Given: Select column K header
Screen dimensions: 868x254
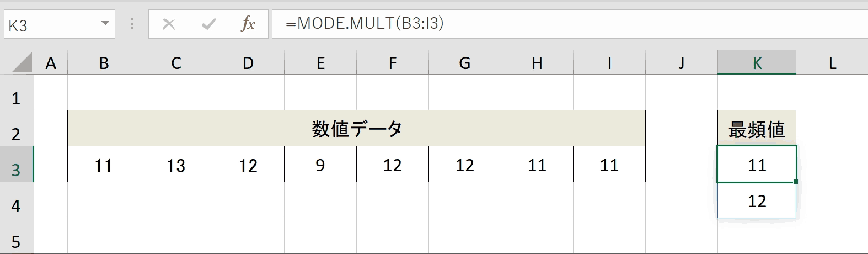Looking at the screenshot, I should coord(757,62).
